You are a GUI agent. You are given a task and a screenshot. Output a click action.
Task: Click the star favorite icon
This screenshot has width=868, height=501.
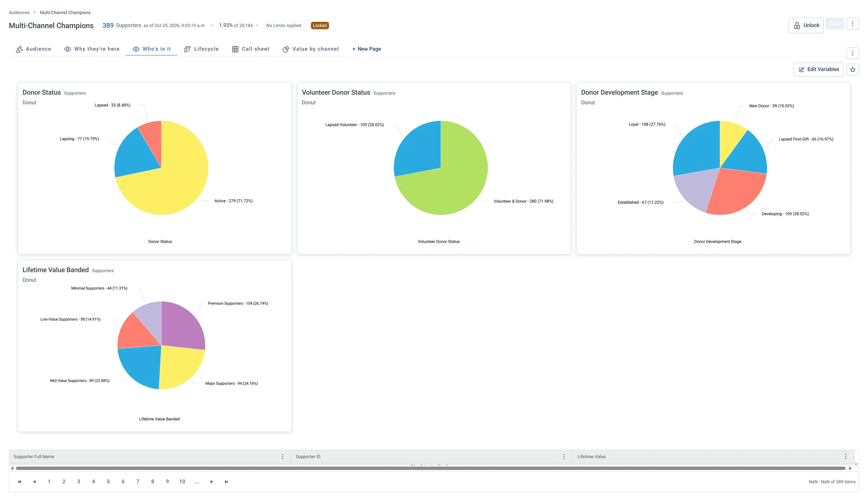852,70
